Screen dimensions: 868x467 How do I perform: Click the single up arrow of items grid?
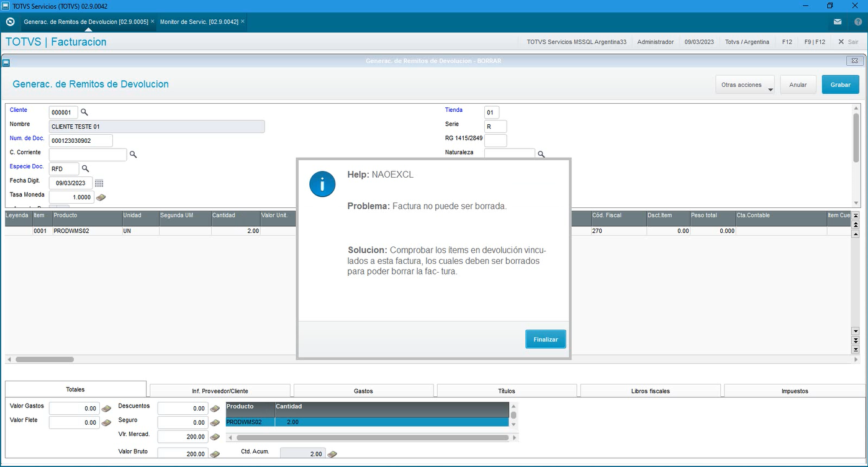pos(855,233)
